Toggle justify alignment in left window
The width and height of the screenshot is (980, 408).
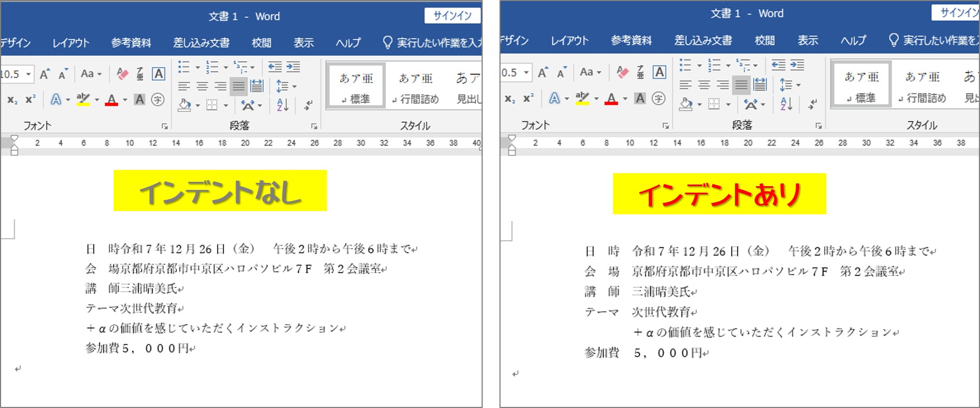pos(238,86)
